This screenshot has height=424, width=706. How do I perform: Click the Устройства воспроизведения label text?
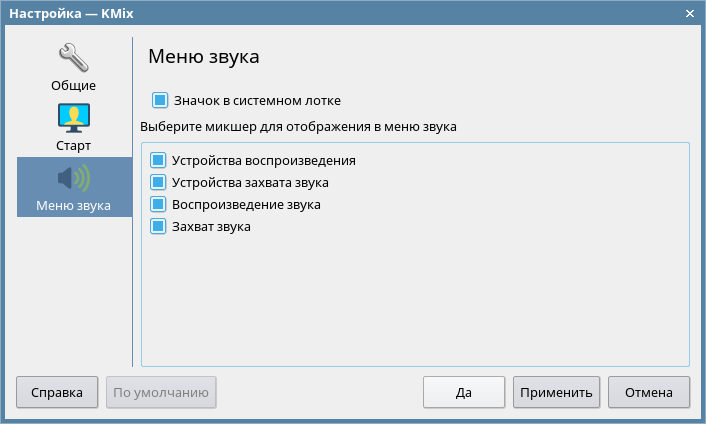click(264, 161)
